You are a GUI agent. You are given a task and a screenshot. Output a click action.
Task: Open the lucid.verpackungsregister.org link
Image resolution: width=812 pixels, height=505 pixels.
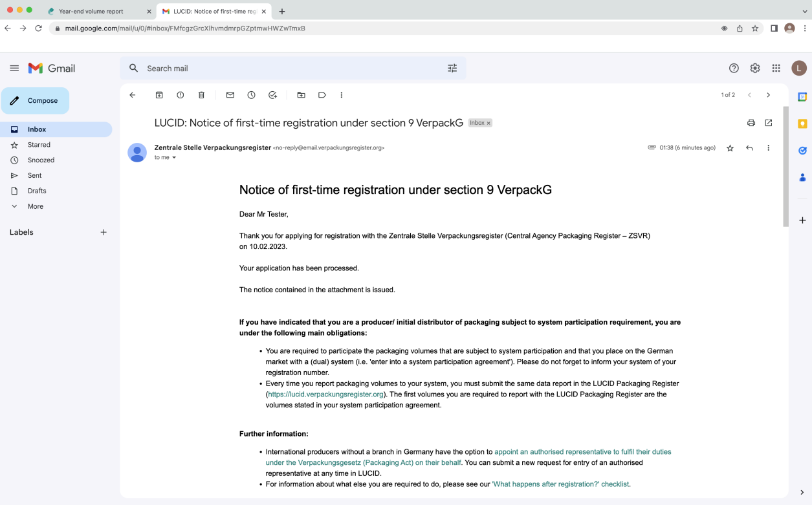(325, 394)
